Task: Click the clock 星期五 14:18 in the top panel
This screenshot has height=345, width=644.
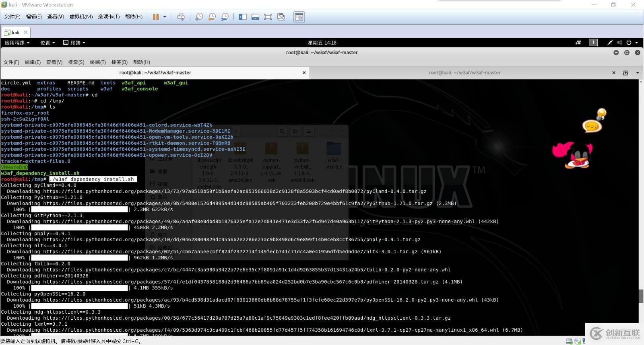Action: point(322,43)
